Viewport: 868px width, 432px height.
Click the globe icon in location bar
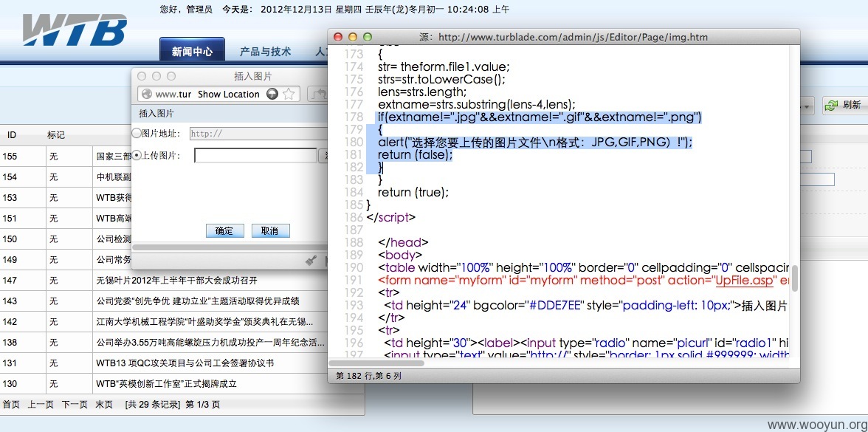pos(146,95)
